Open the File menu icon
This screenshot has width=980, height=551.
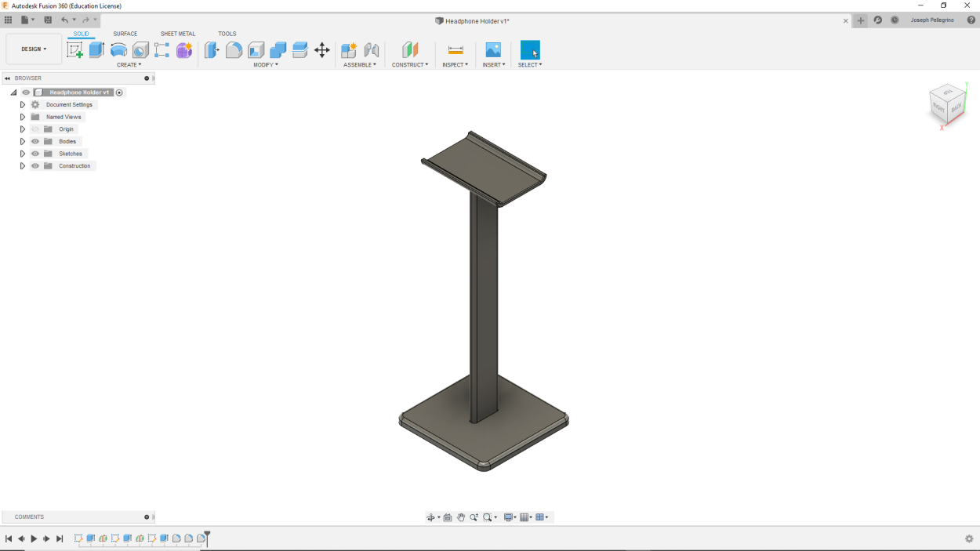27,20
